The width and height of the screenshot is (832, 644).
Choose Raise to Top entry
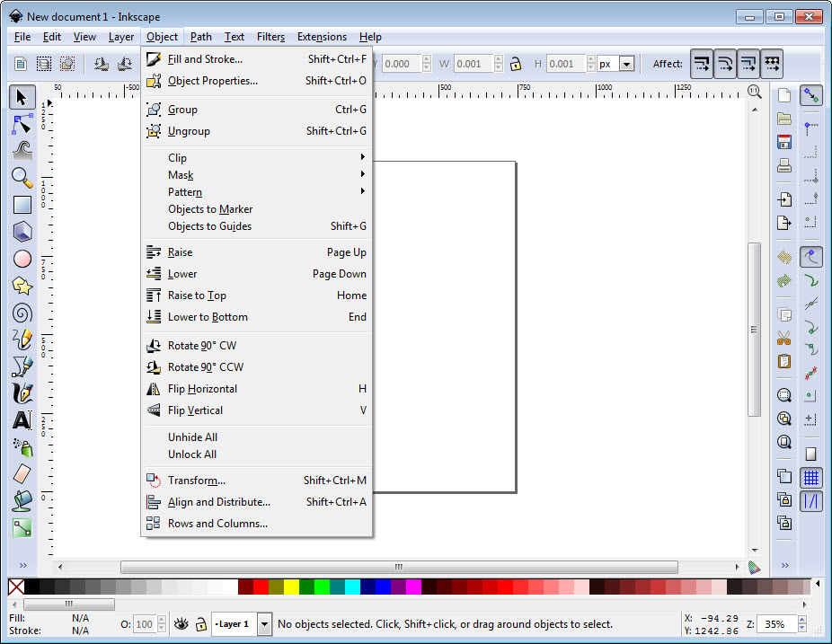pyautogui.click(x=257, y=296)
